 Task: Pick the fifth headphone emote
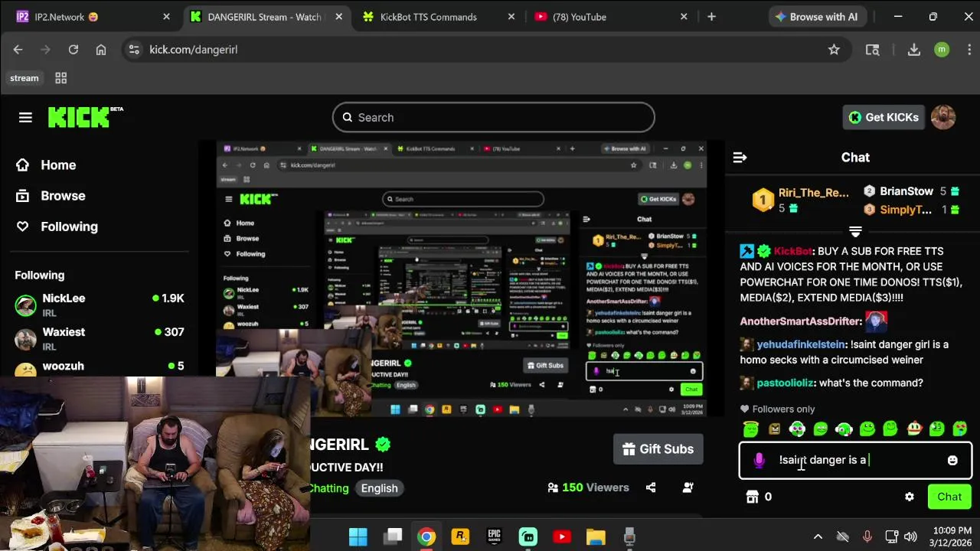844,429
